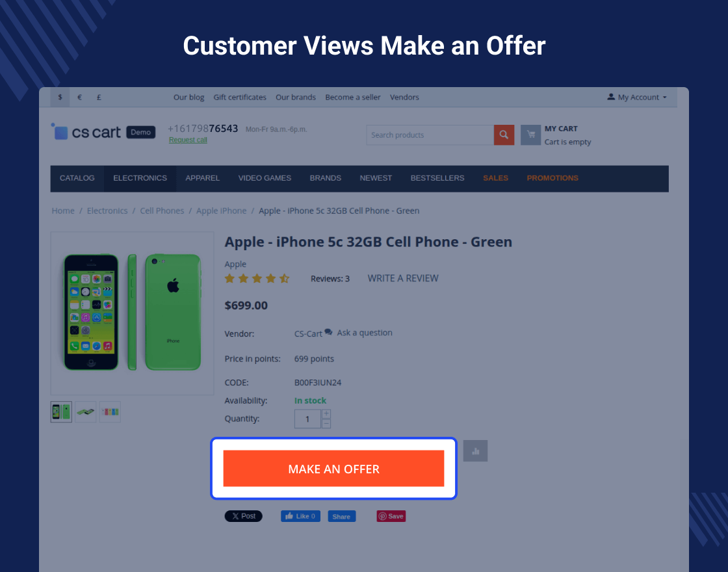Open the Electronics menu item
Screen dimensions: 728x572
[140, 178]
